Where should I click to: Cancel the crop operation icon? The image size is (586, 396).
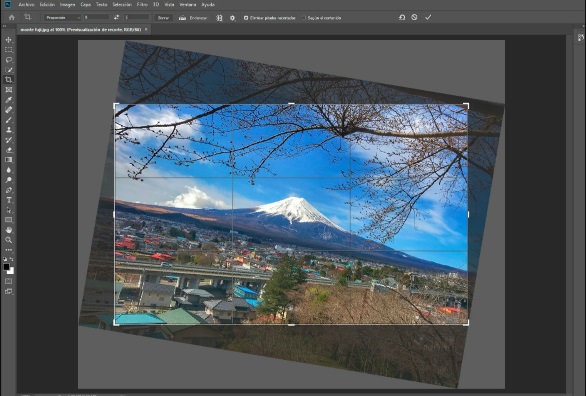tap(414, 17)
